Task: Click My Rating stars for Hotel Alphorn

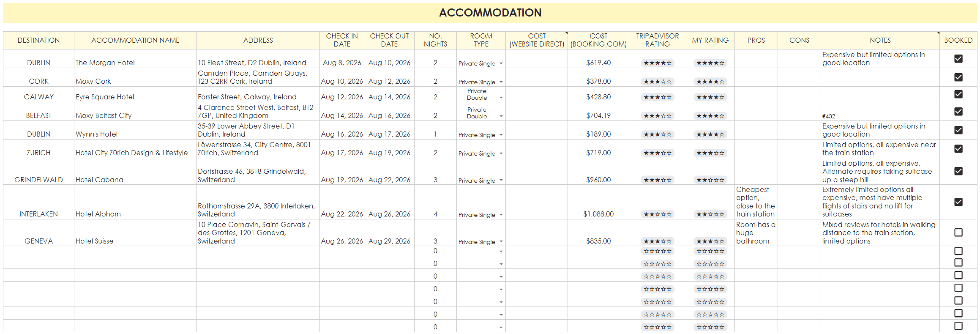Action: [x=710, y=214]
